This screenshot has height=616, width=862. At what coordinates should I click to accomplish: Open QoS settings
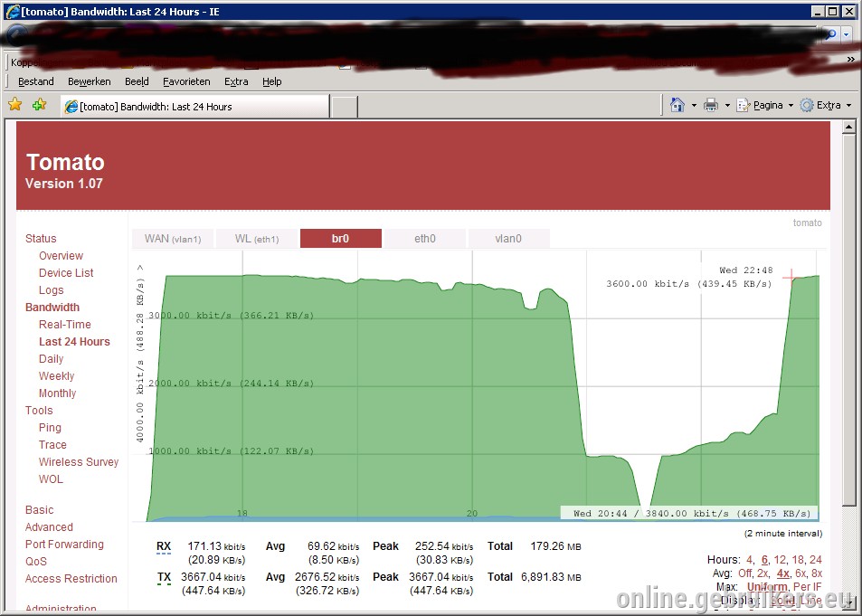click(36, 561)
